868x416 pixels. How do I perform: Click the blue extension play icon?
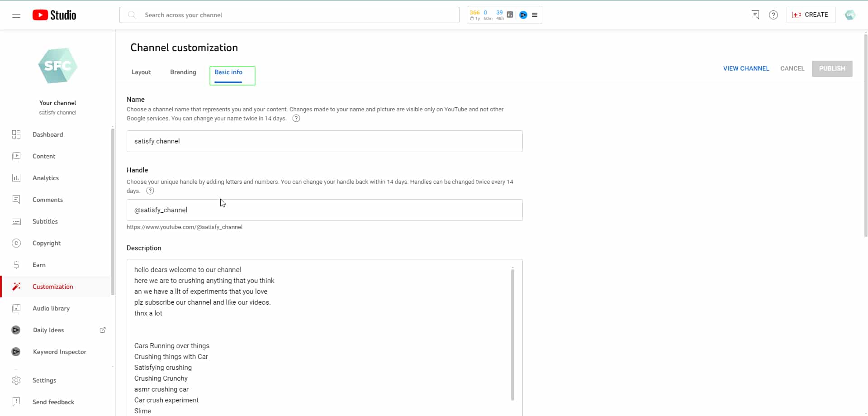pyautogui.click(x=523, y=15)
